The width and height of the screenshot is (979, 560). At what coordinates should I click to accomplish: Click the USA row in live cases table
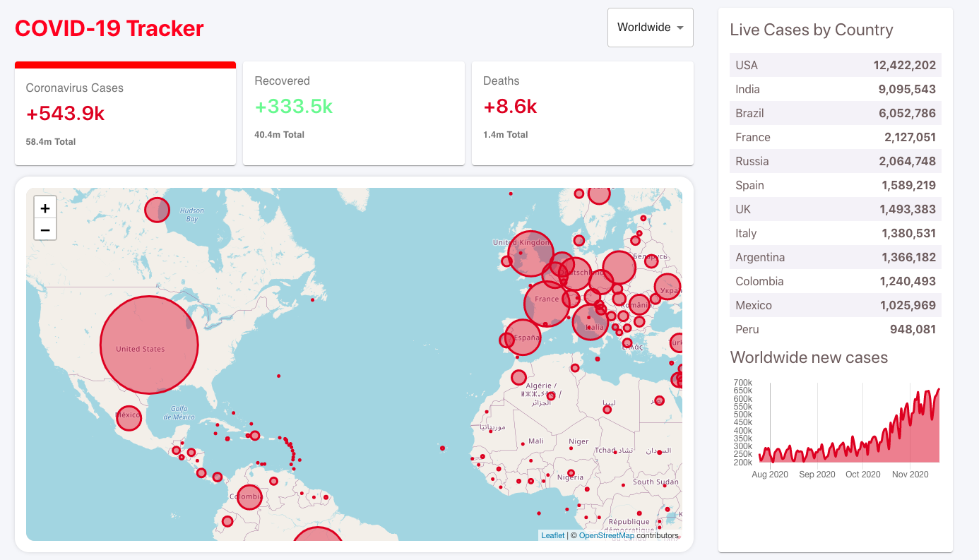tap(836, 65)
